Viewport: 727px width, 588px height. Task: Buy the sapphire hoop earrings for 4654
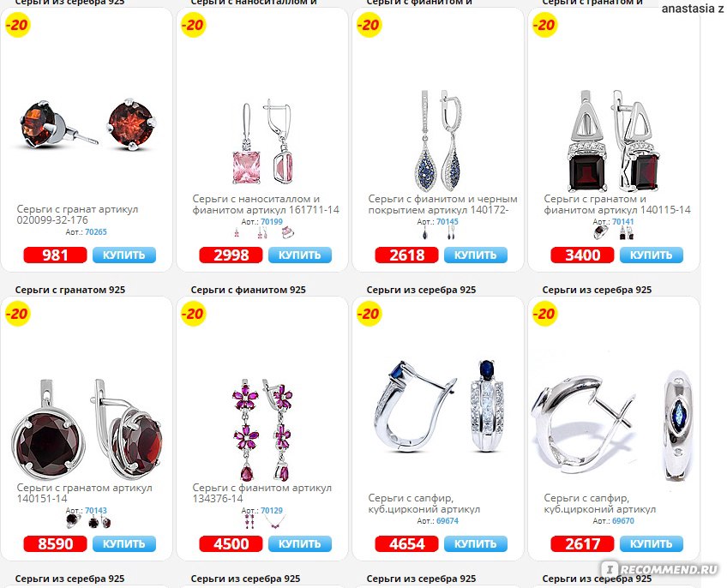pyautogui.click(x=476, y=544)
